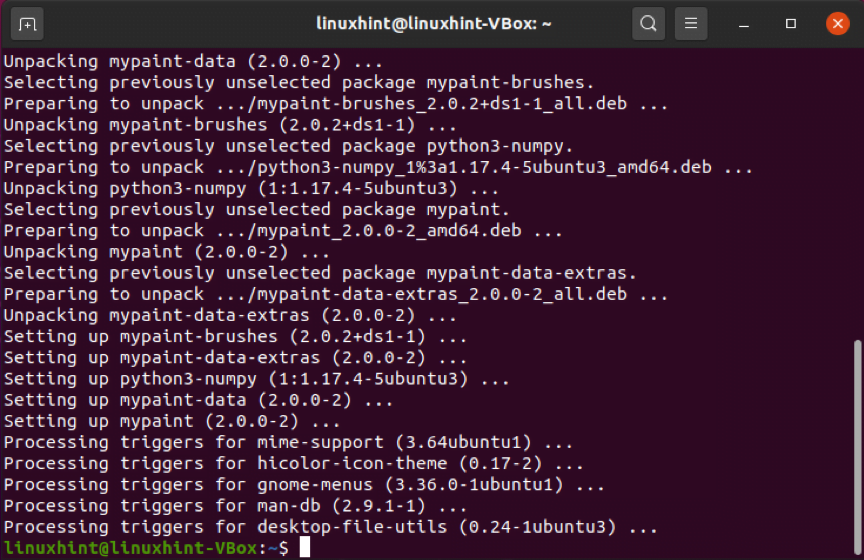
Task: Click the 'Setting up mypaint (2.0.0-2)' line
Action: [172, 422]
